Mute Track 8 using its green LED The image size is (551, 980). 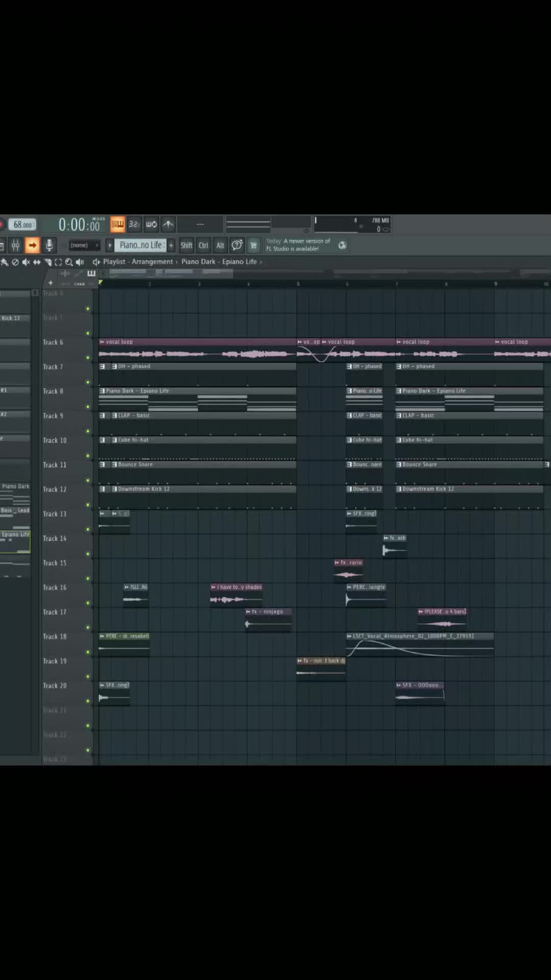88,407
